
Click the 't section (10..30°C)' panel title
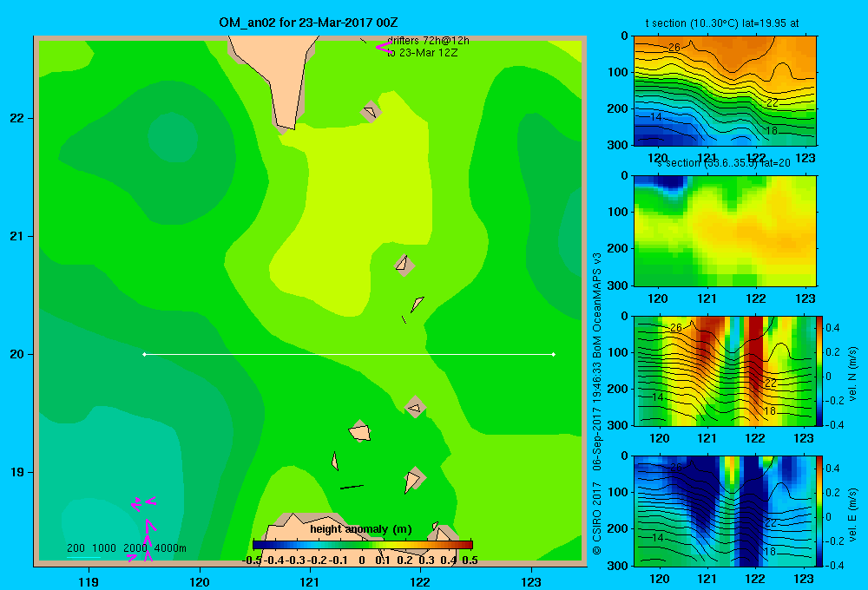click(722, 23)
